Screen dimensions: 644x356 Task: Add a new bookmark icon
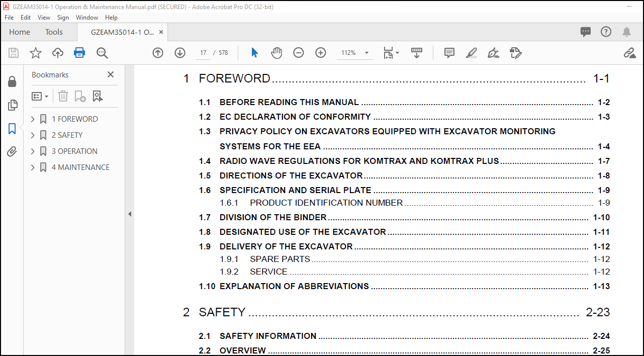pyautogui.click(x=80, y=96)
